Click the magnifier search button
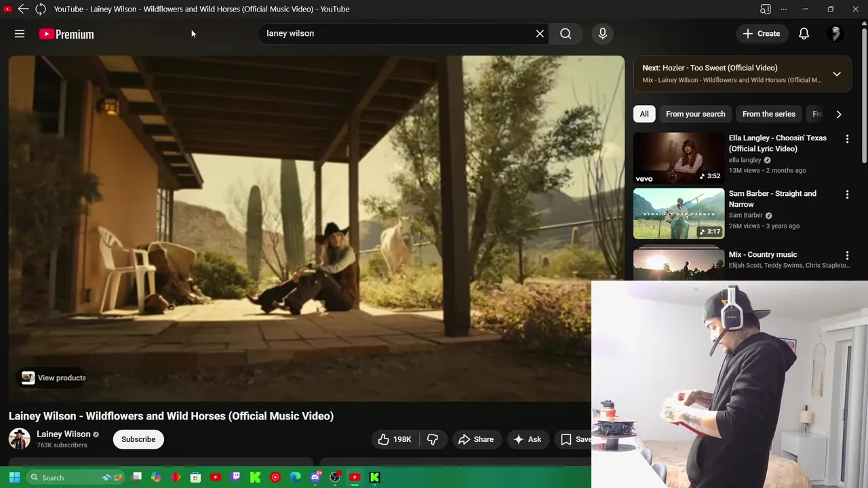 pyautogui.click(x=566, y=34)
